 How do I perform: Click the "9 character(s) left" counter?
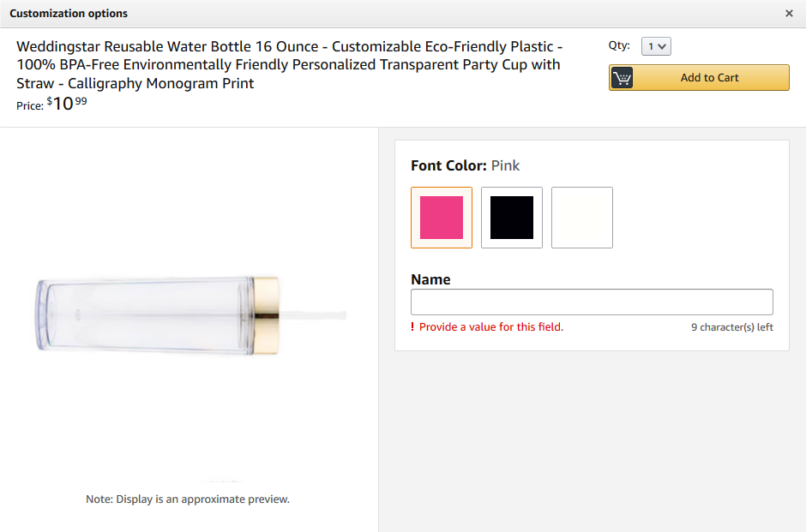(x=732, y=327)
